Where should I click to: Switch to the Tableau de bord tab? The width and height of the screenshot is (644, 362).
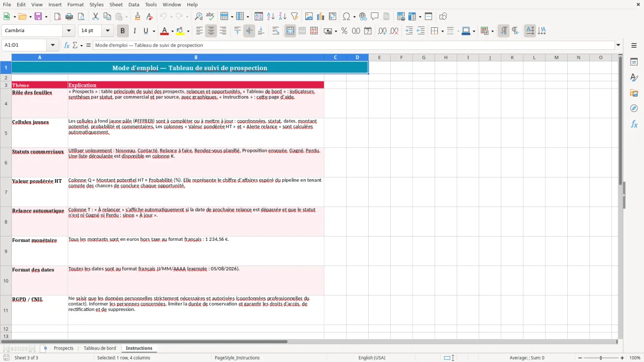pyautogui.click(x=100, y=348)
